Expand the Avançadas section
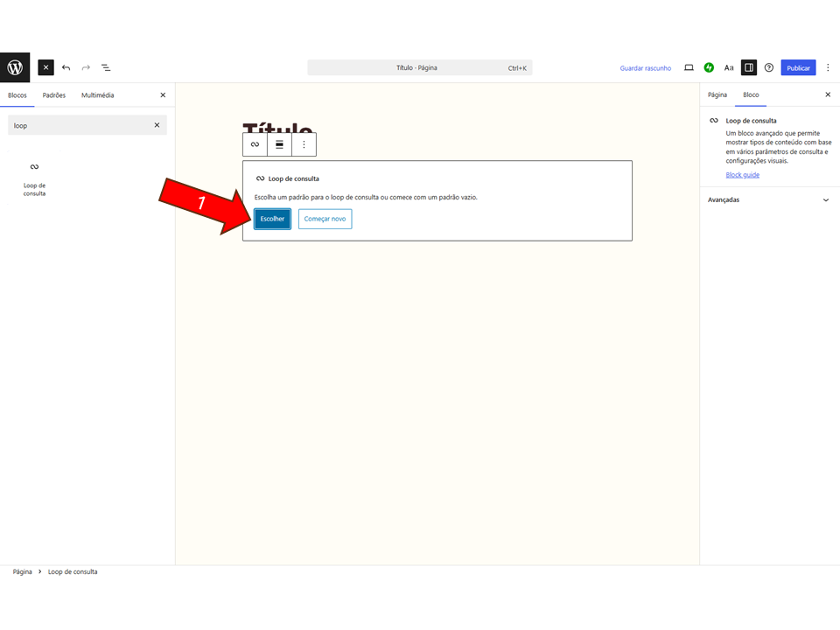This screenshot has width=840, height=630. pos(769,200)
